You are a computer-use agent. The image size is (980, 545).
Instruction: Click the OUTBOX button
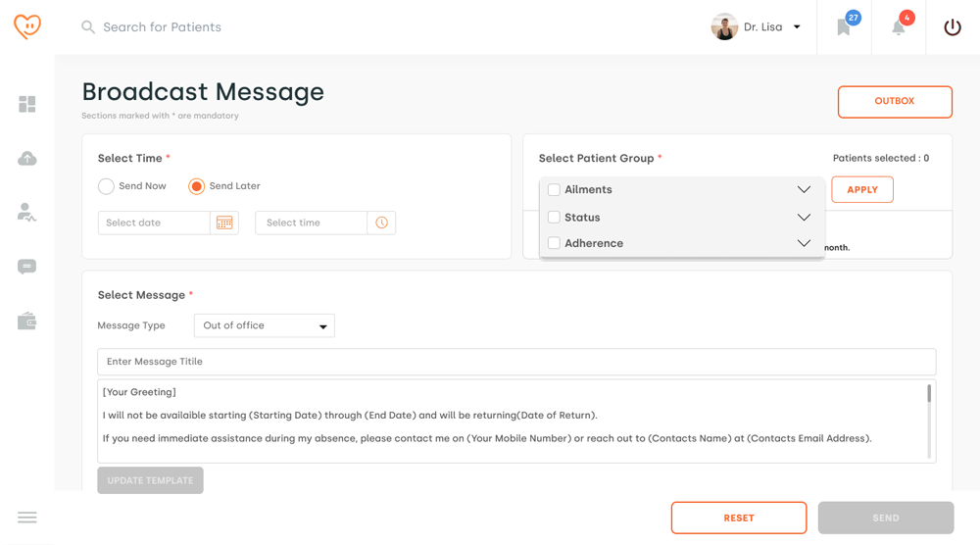click(895, 102)
